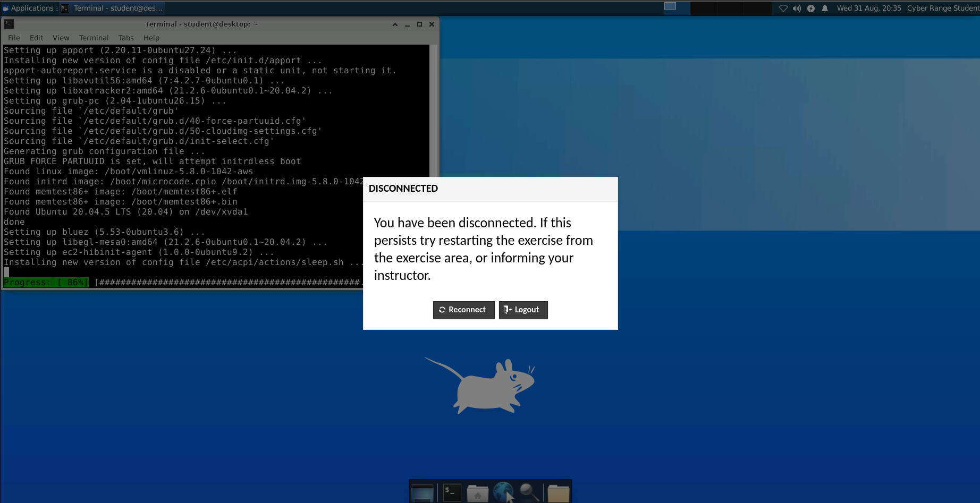
Task: Click the power manager icon in the tray
Action: [x=811, y=8]
